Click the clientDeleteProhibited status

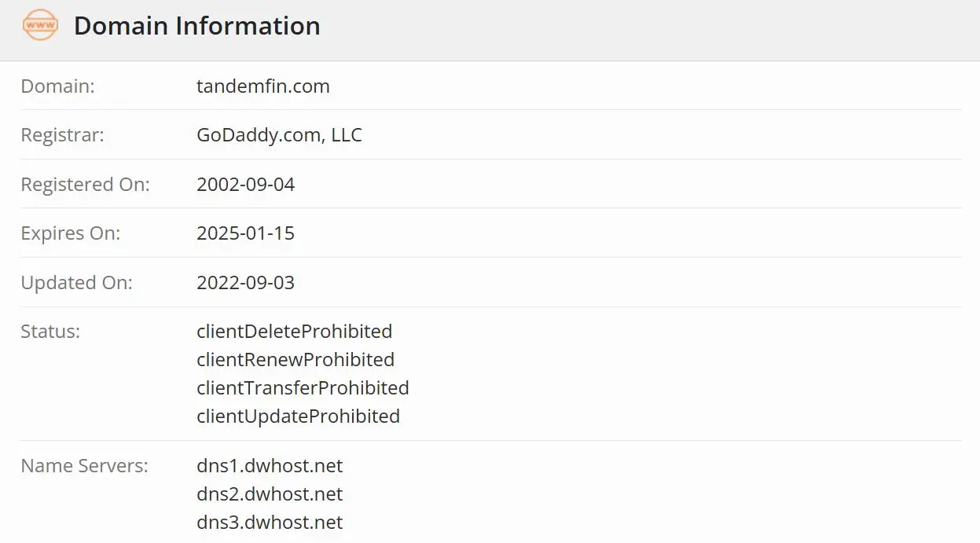click(x=295, y=332)
